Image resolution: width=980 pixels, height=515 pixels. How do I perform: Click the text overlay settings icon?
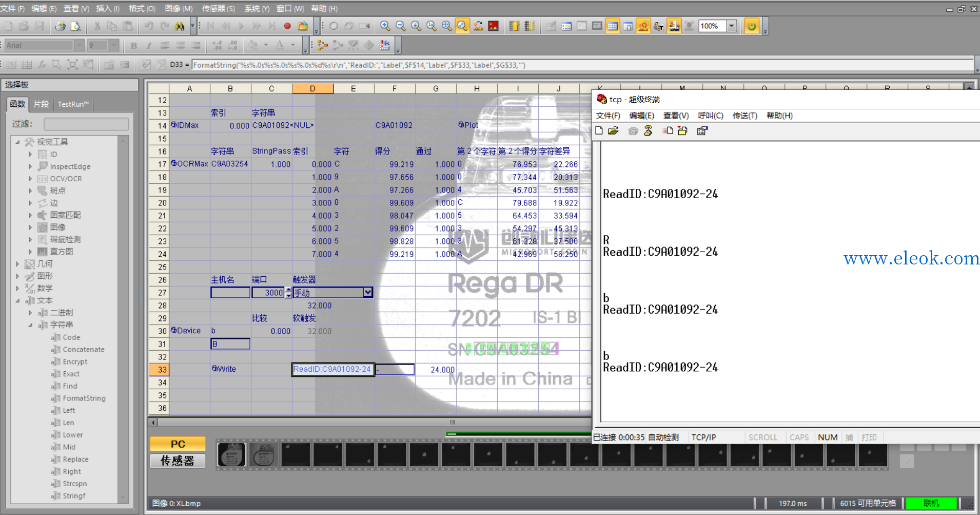click(658, 26)
